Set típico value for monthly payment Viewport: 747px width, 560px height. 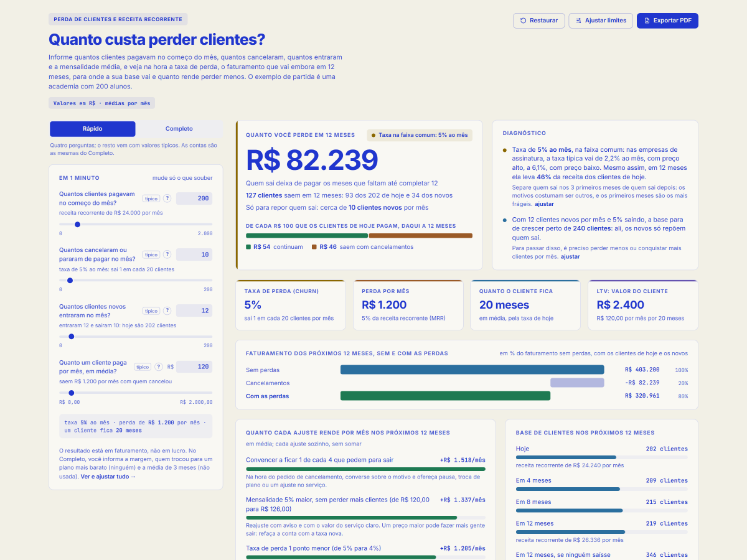(143, 367)
